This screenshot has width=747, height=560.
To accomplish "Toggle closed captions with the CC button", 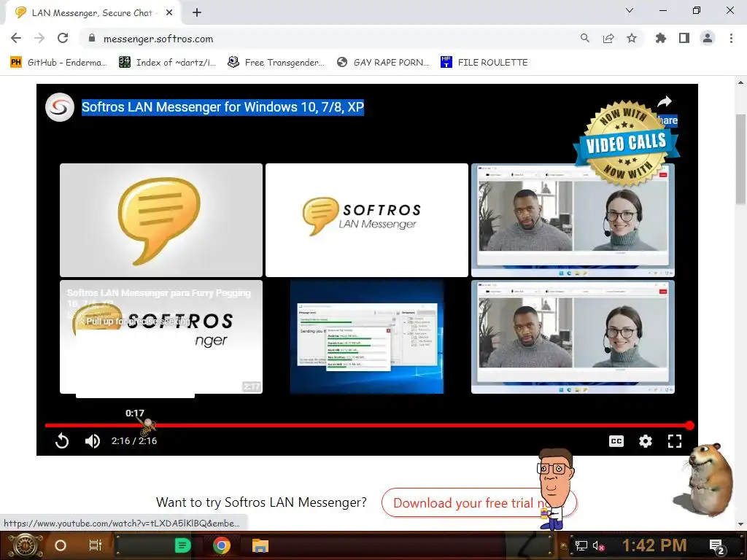I will tap(616, 441).
